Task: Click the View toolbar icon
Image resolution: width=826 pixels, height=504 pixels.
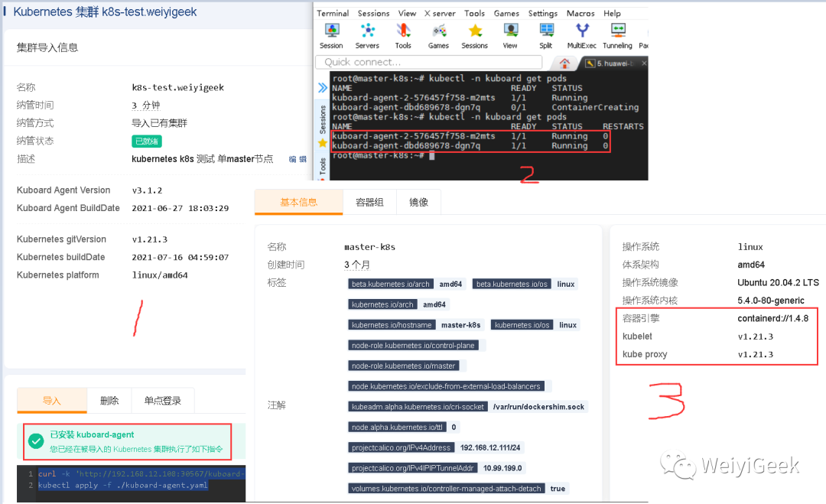Action: coord(510,36)
